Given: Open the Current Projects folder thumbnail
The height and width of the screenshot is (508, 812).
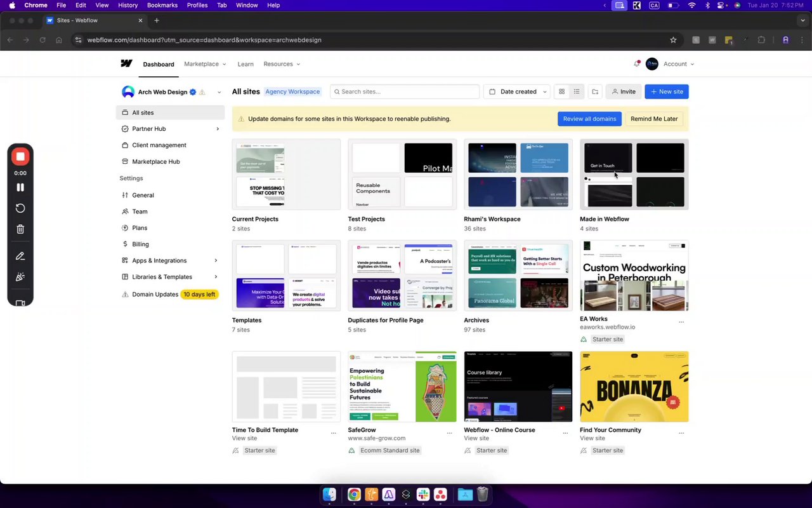Looking at the screenshot, I should pyautogui.click(x=286, y=175).
